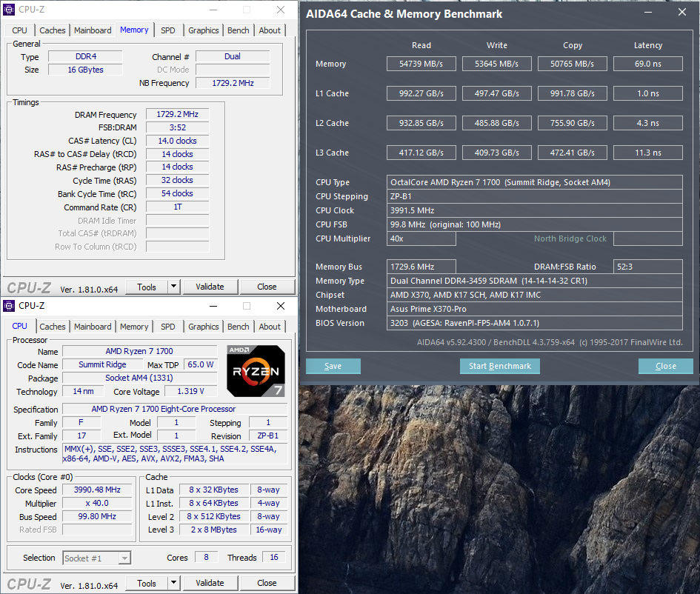Click the blue Close button in AIDA64
Viewport: 700px width, 594px height.
666,366
